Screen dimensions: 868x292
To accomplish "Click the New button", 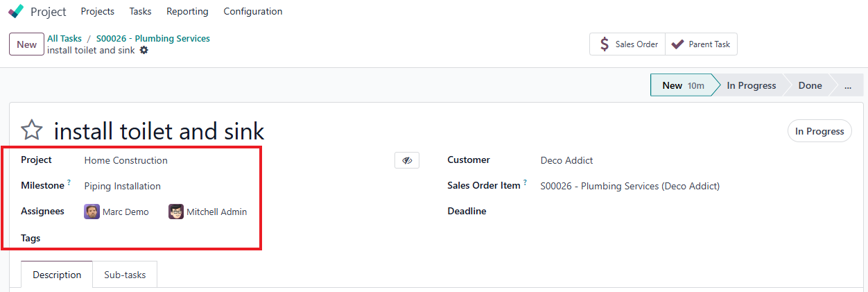I will (26, 44).
